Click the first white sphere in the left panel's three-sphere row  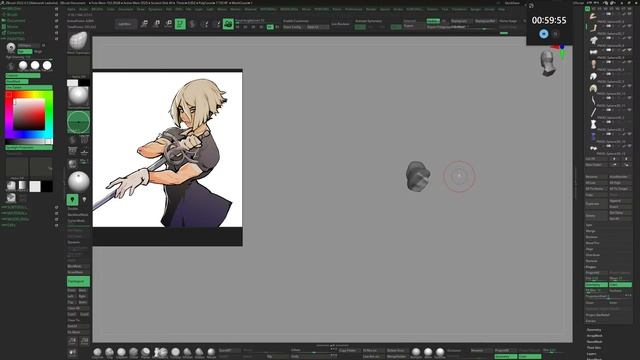pyautogui.click(x=23, y=65)
